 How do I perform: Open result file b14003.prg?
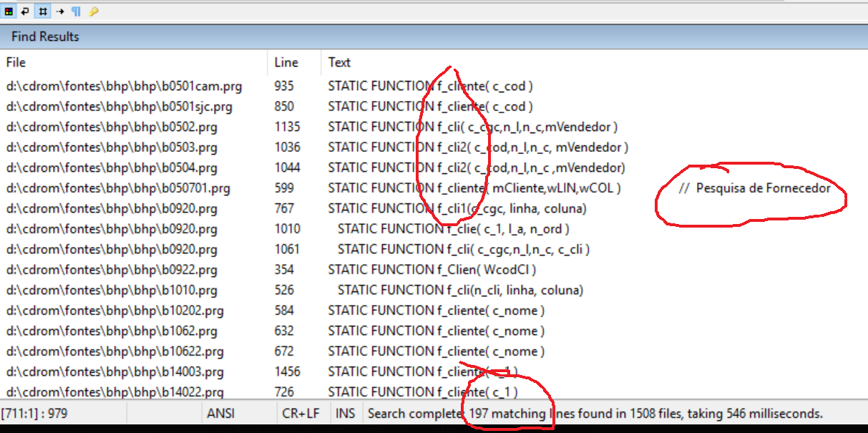click(114, 372)
